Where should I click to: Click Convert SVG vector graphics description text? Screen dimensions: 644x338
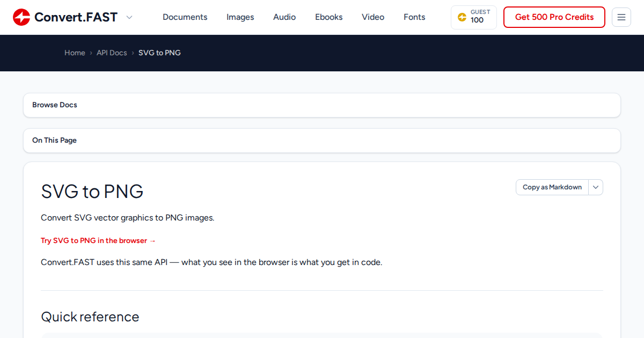(x=128, y=218)
